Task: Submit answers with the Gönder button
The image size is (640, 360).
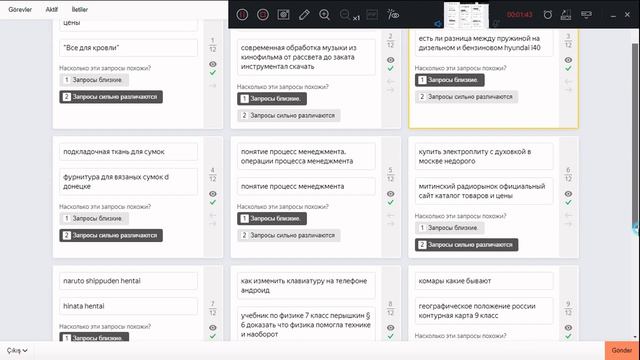Action: click(x=622, y=351)
